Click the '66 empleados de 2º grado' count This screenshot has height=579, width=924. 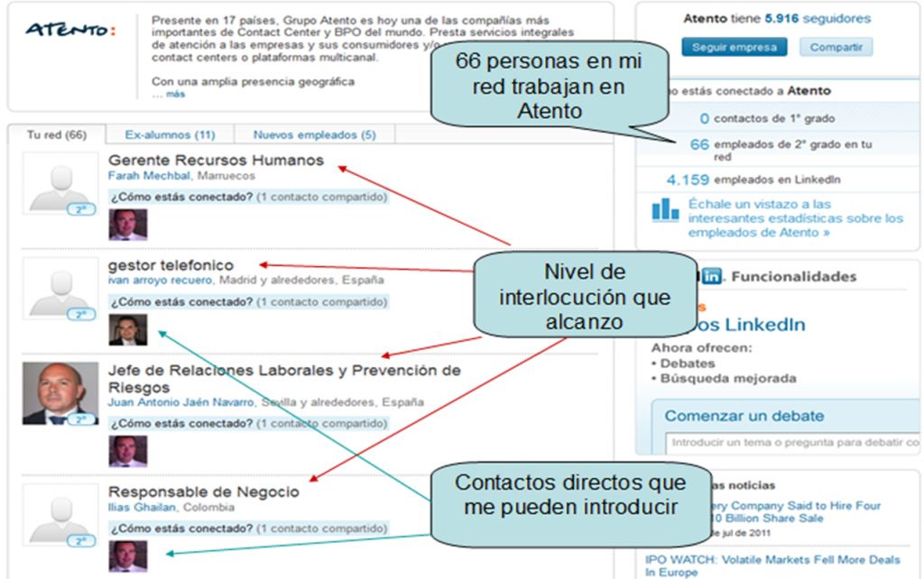(781, 150)
